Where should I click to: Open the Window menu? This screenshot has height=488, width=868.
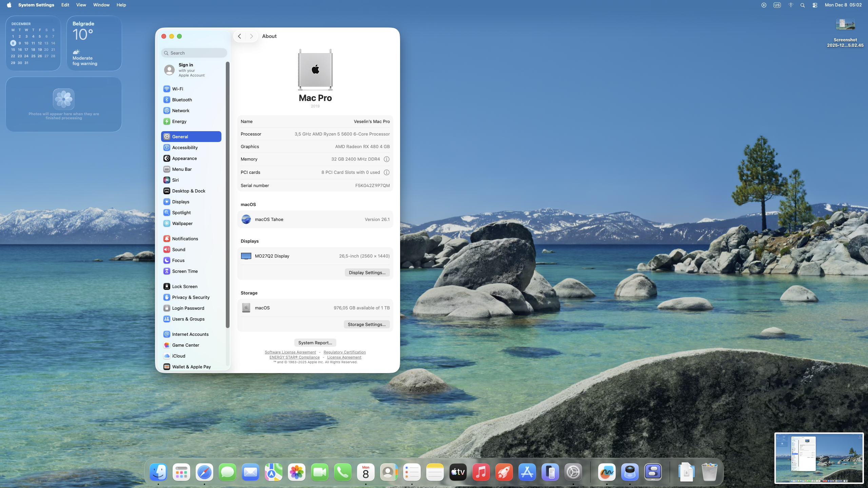click(101, 5)
